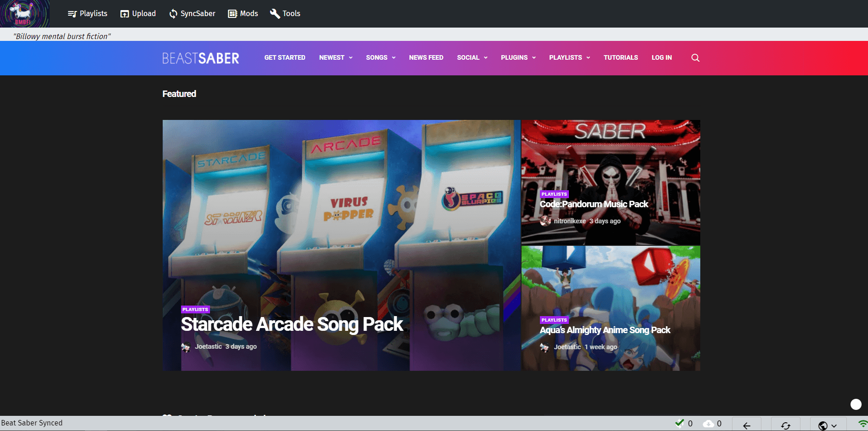Click Joetastic's avatar on Starcade card
The width and height of the screenshot is (868, 431).
pyautogui.click(x=186, y=347)
